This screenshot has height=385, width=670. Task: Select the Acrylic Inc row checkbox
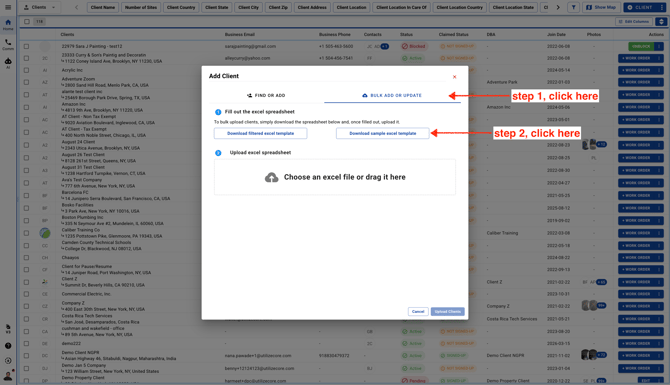pyautogui.click(x=26, y=70)
